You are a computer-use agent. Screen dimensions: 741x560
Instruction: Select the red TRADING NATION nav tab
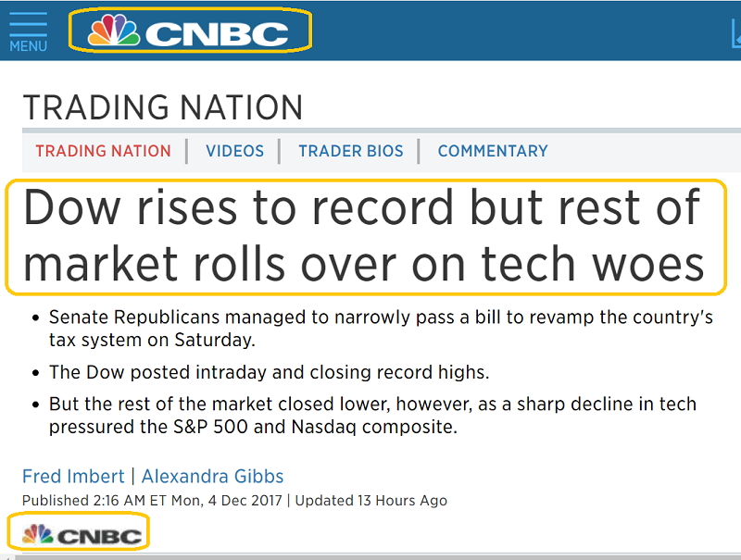(103, 151)
